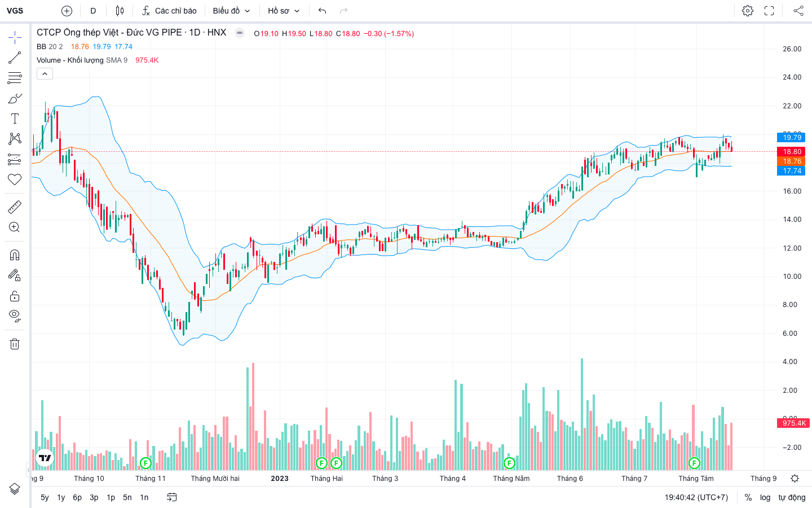Open chart settings gear icon

coord(748,11)
